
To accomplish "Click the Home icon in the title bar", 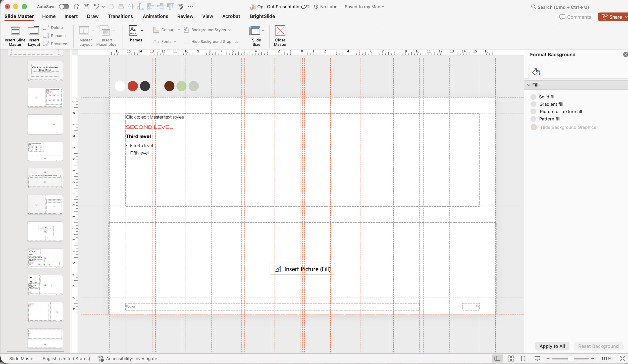I will 77,7.
